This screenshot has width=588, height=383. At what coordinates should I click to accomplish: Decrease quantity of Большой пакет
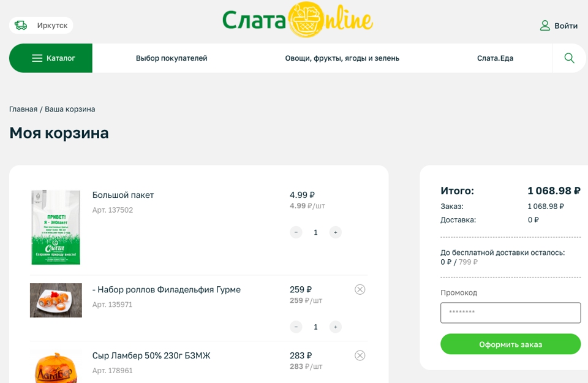click(x=296, y=232)
